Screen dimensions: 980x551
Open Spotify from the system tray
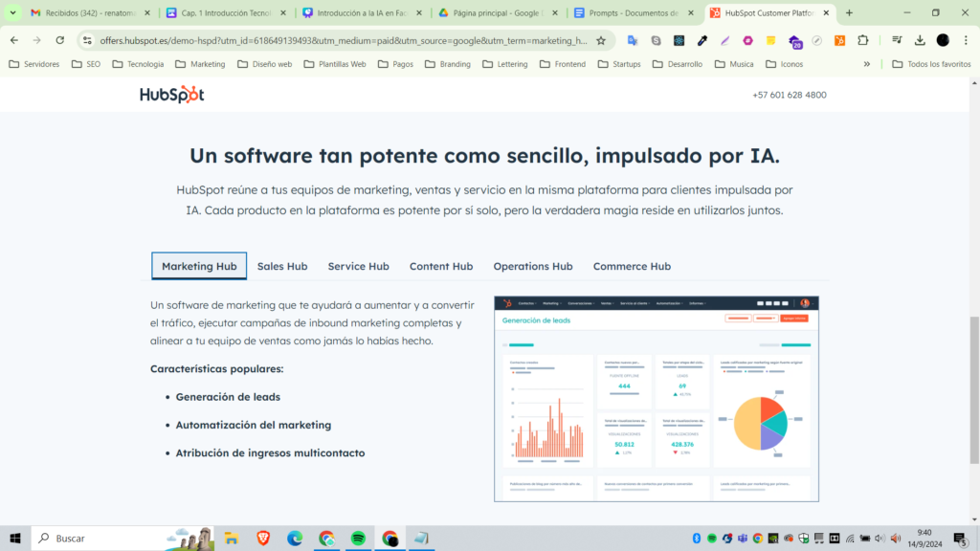712,538
